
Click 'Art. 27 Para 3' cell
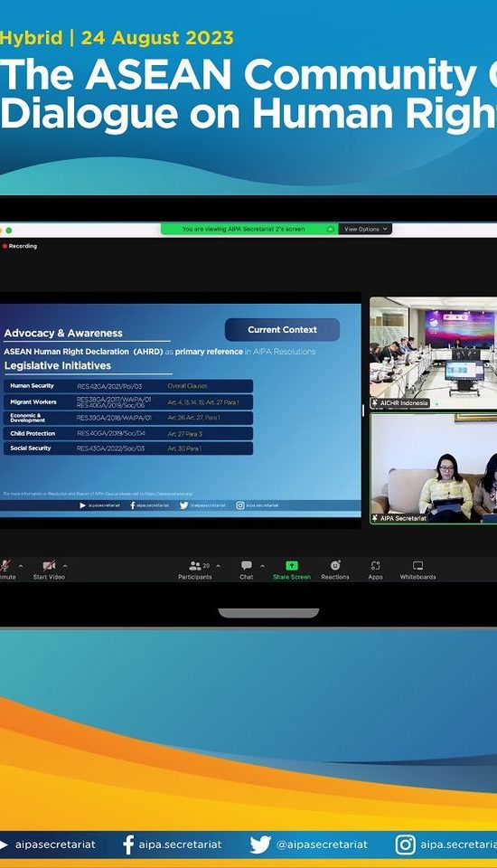click(185, 433)
